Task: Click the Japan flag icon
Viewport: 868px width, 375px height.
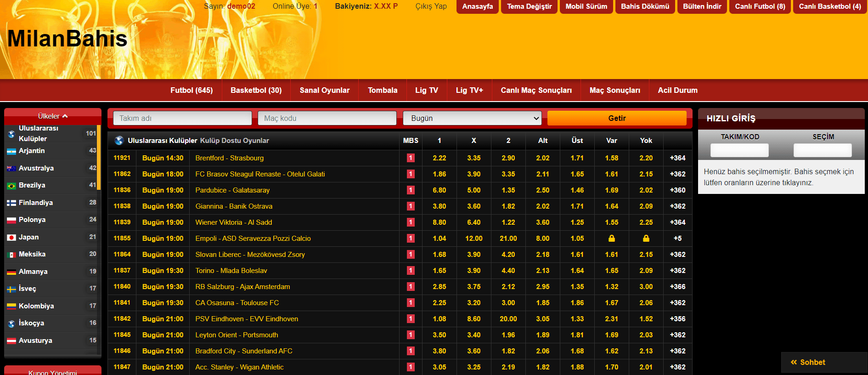Action: click(x=11, y=238)
